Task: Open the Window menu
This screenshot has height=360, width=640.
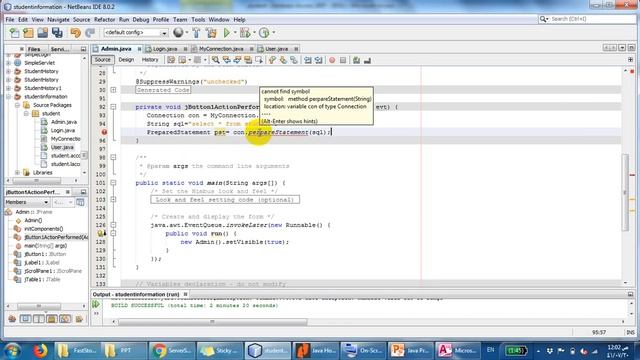Action: 219,19
